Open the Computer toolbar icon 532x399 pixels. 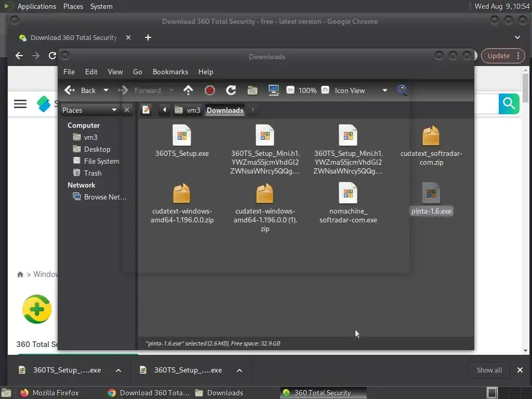tap(273, 90)
